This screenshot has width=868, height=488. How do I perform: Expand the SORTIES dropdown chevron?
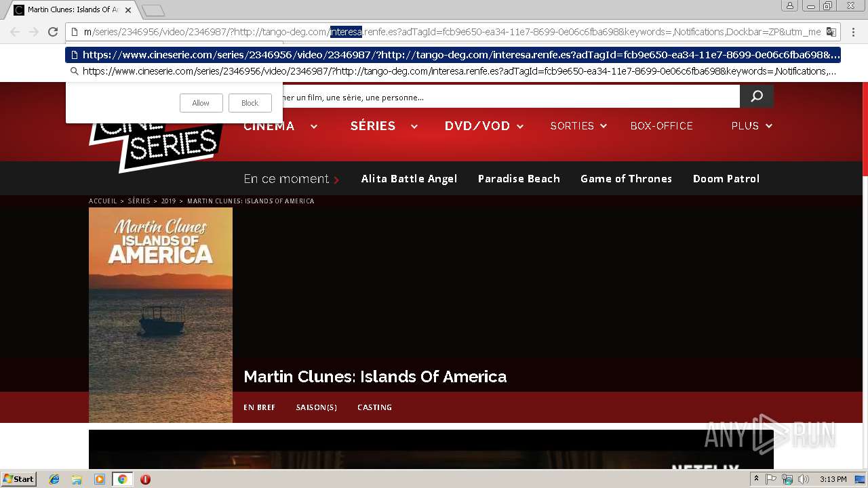604,127
